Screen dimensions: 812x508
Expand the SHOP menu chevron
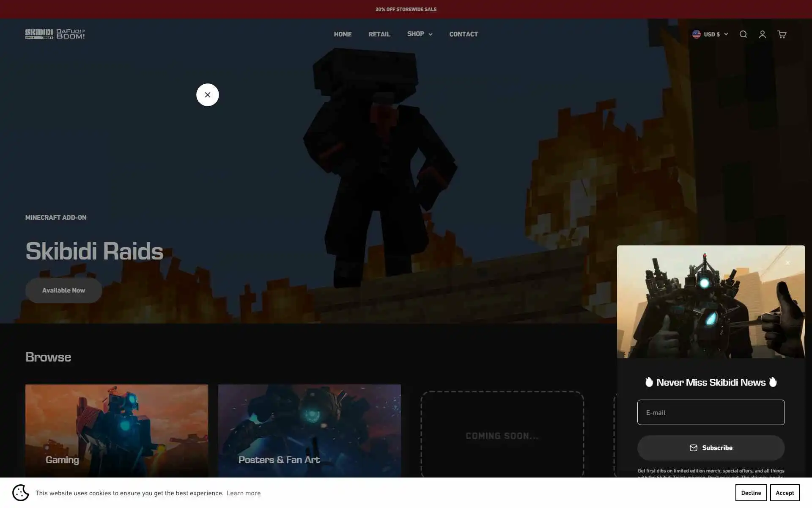pyautogui.click(x=431, y=34)
